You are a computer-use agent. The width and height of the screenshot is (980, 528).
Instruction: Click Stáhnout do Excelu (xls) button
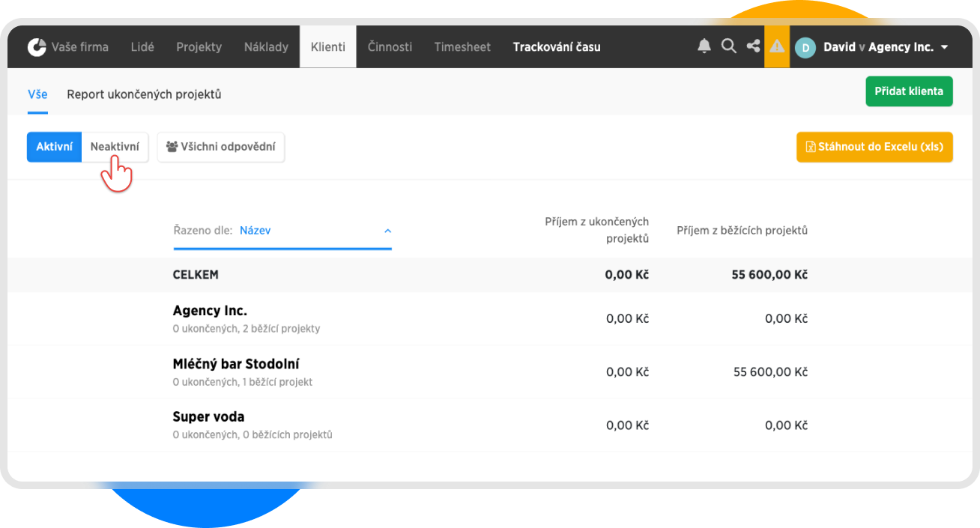(x=874, y=147)
